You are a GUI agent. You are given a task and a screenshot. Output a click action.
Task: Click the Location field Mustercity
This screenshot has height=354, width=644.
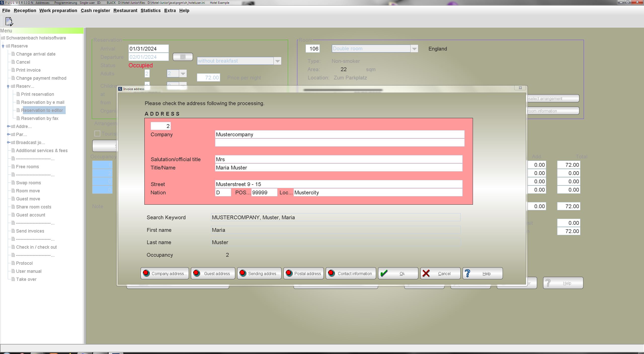tap(378, 192)
